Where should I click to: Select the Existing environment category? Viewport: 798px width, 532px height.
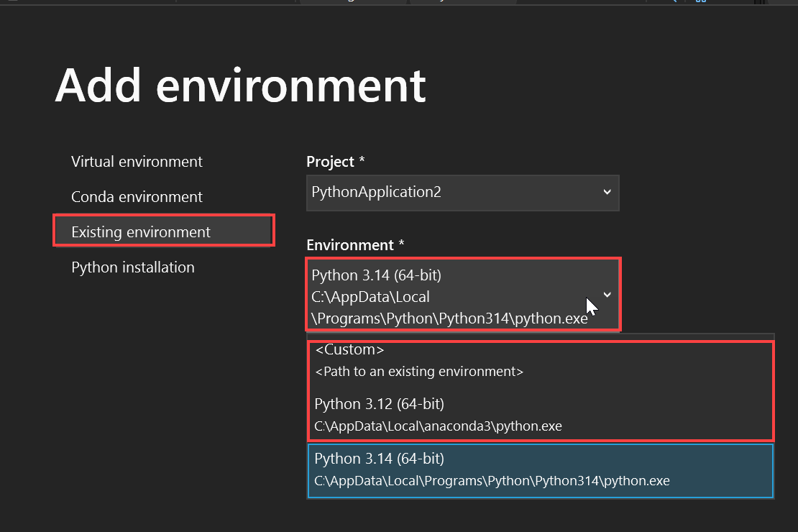click(140, 231)
